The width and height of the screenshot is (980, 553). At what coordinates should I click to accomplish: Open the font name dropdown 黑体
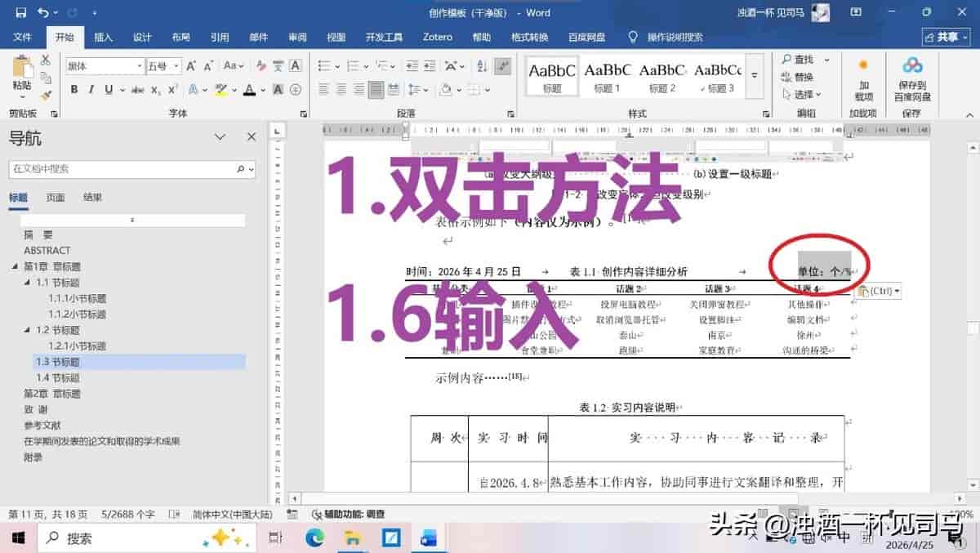138,65
